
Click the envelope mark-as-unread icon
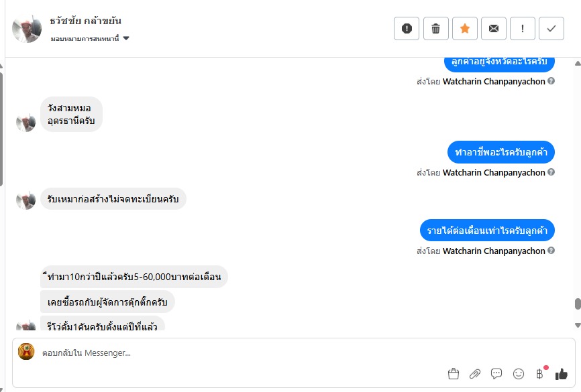[x=494, y=28]
